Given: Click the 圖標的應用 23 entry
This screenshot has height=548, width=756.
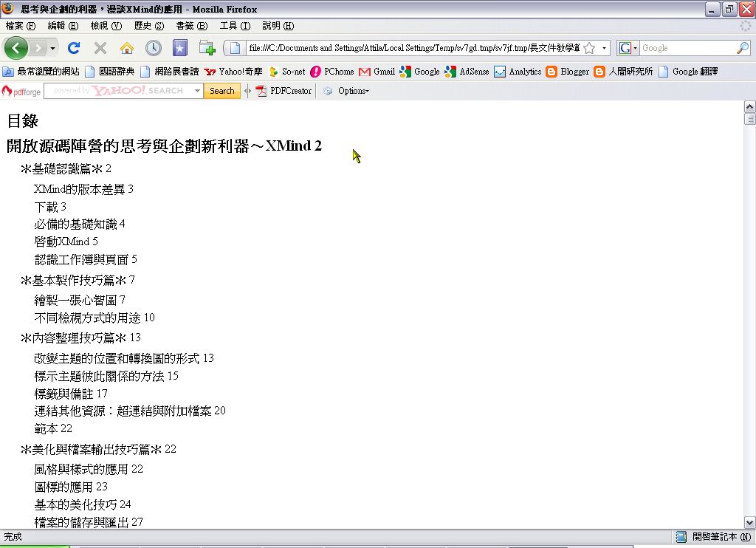Looking at the screenshot, I should coord(71,487).
